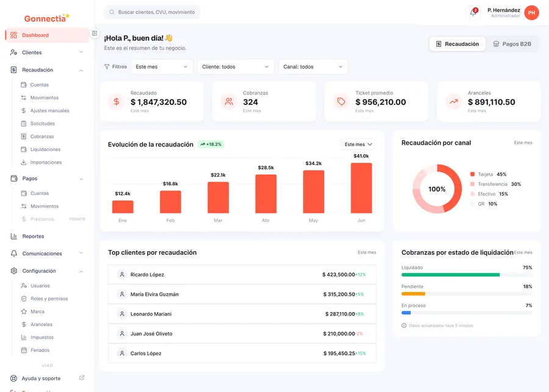
Task: Click the PH user avatar
Action: click(531, 13)
